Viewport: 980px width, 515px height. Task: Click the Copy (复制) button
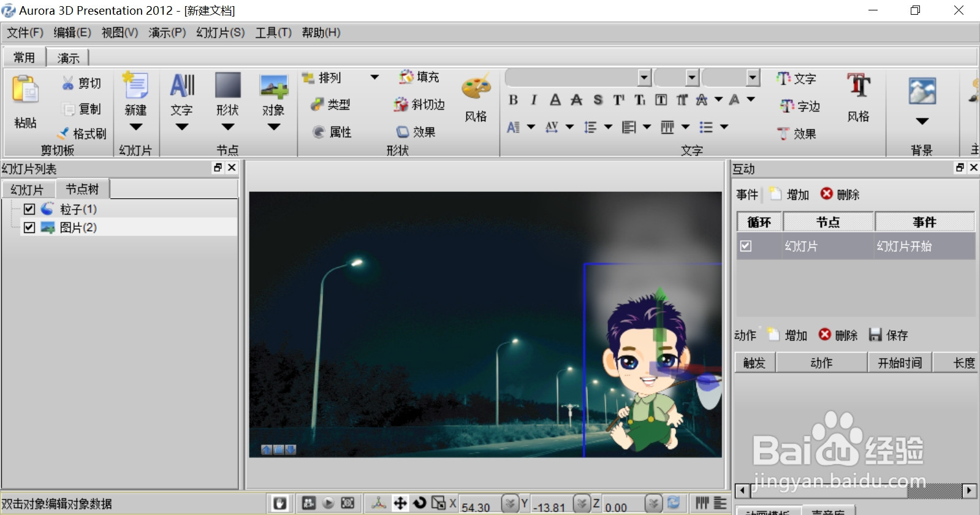coord(82,109)
